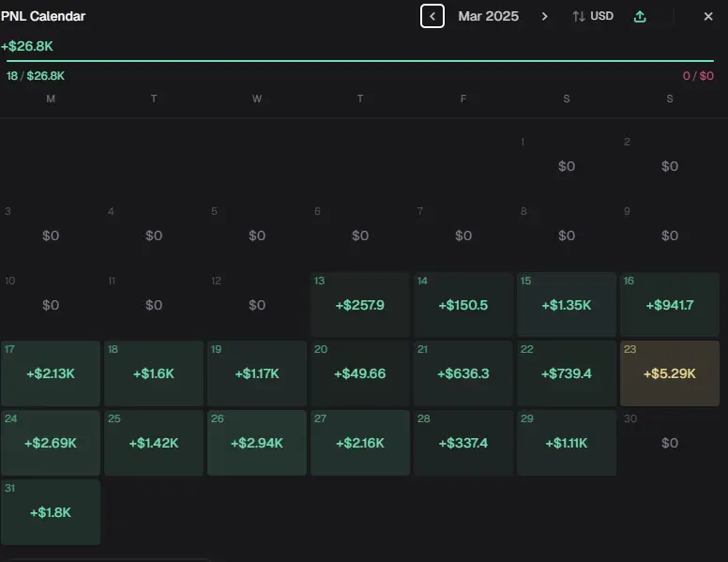Toggle the USD currency switch

(x=593, y=16)
